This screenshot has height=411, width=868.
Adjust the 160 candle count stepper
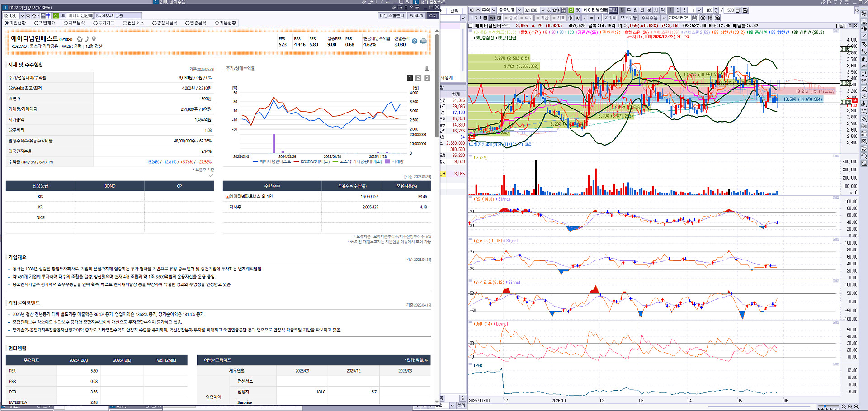pyautogui.click(x=716, y=10)
